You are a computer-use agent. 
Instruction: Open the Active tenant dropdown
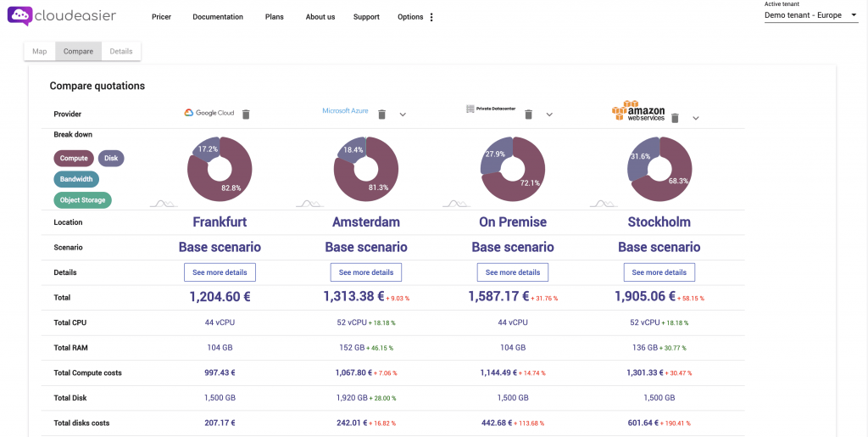tap(811, 15)
